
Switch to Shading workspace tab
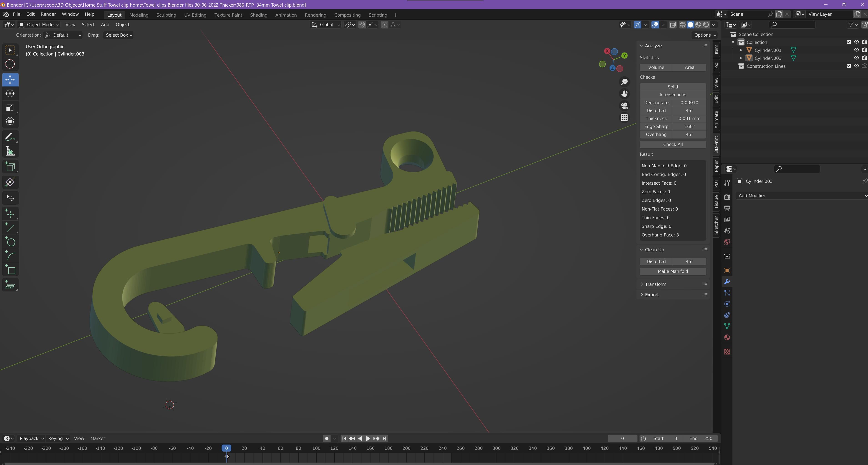(258, 15)
